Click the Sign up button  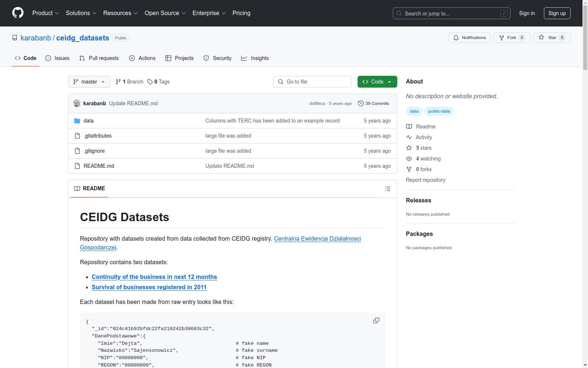(x=557, y=13)
